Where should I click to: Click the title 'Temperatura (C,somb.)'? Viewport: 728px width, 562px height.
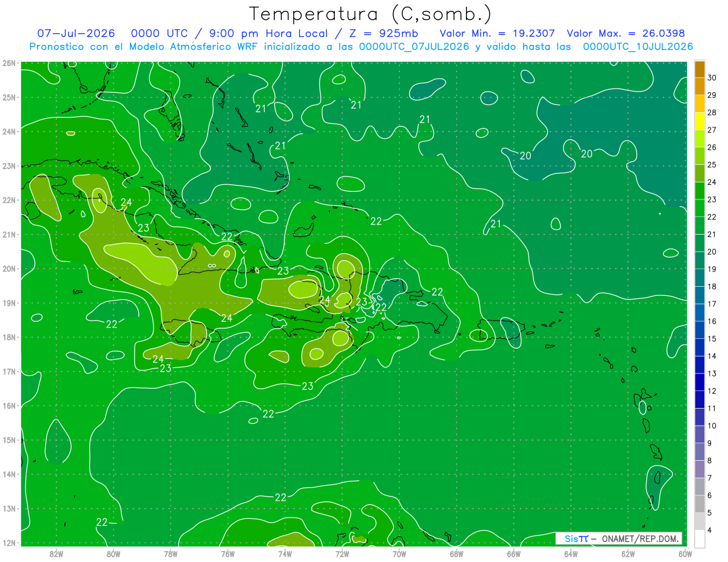click(x=371, y=14)
